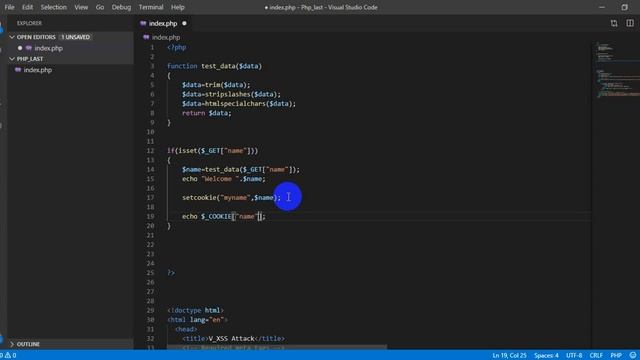
Task: Click the 1 UNSAVED badge
Action: tap(76, 37)
